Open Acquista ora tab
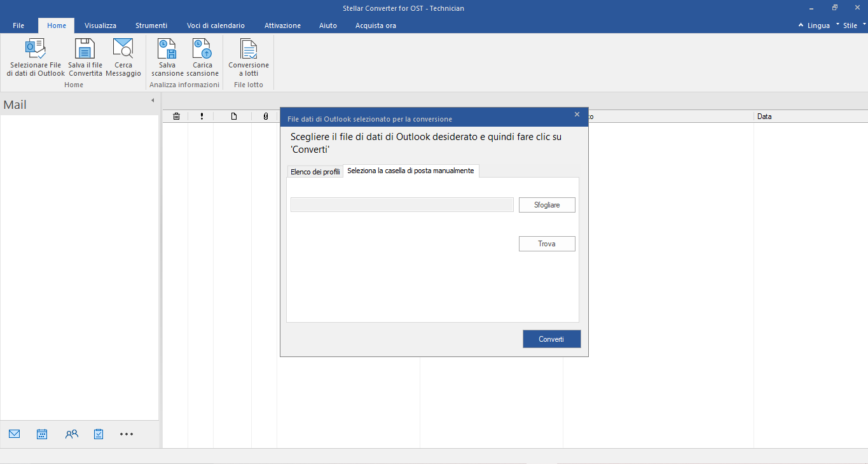The width and height of the screenshot is (868, 464). click(x=376, y=25)
